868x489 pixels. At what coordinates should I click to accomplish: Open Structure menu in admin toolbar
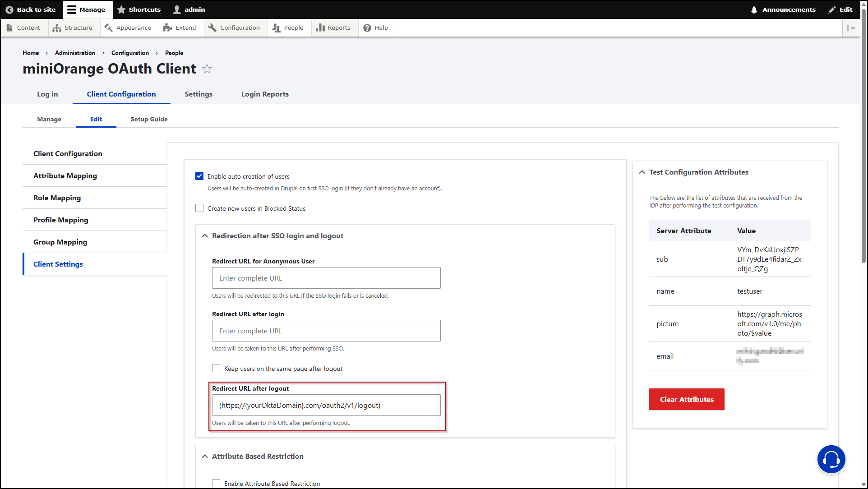[x=72, y=28]
